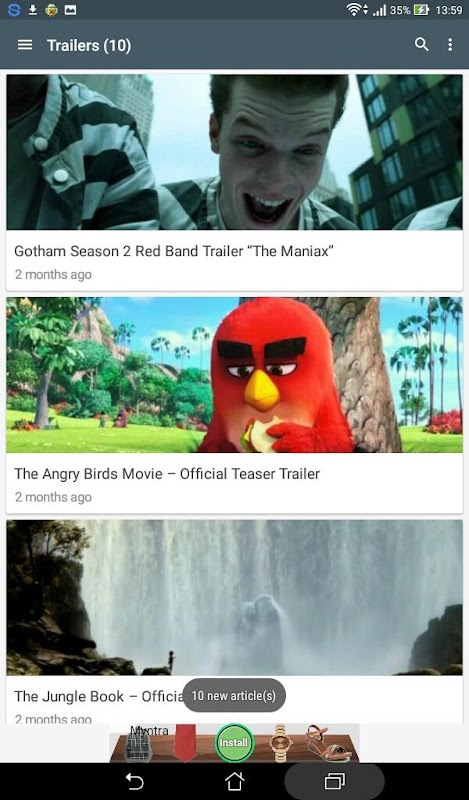
Task: Tap the download notification status icon
Action: 33,10
